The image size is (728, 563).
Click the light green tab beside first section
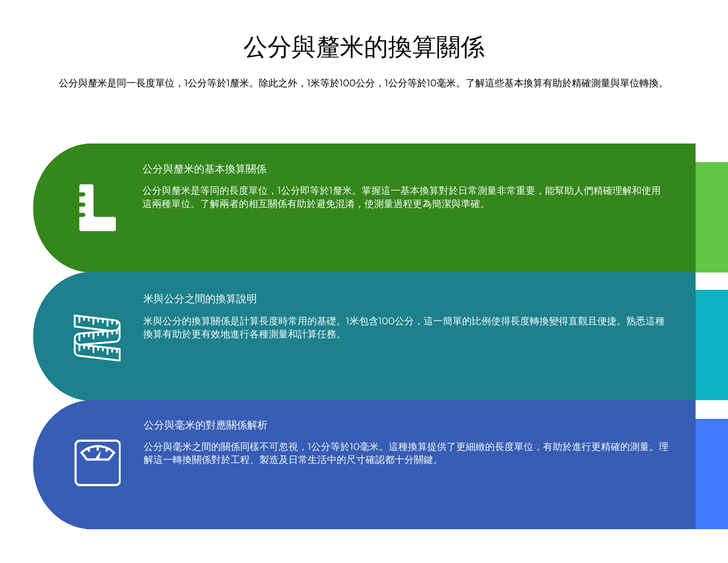tap(712, 217)
